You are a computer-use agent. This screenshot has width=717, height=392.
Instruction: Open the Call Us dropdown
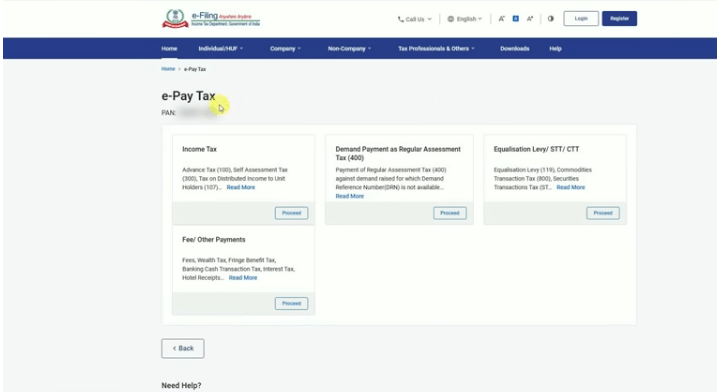click(x=414, y=19)
